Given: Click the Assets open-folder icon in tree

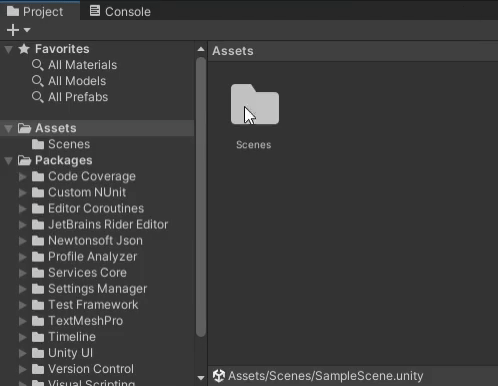Looking at the screenshot, I should coord(24,128).
